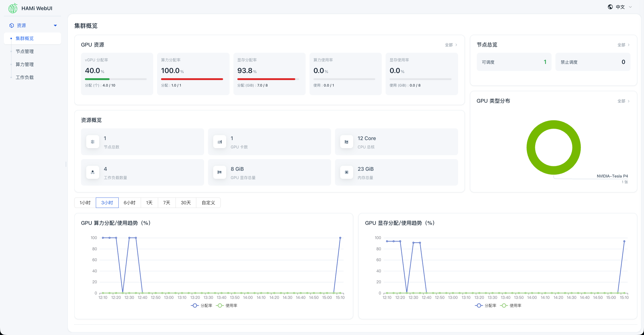The height and width of the screenshot is (335, 644).
Task: Click the 23 GiB memory total icon
Action: pyautogui.click(x=347, y=172)
